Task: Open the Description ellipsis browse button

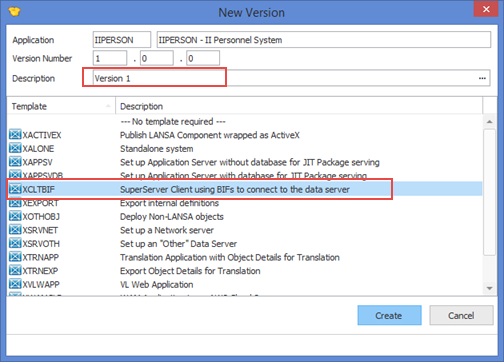Action: pos(482,78)
